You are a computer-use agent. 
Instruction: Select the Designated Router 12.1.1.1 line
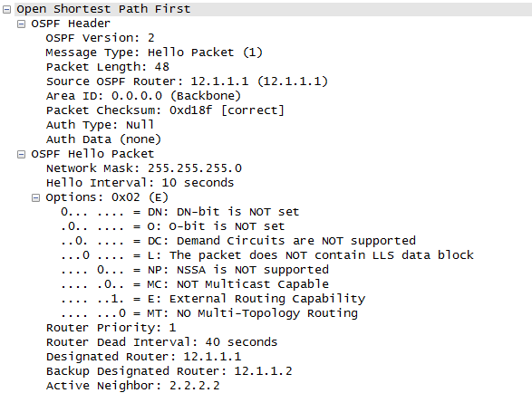point(143,357)
